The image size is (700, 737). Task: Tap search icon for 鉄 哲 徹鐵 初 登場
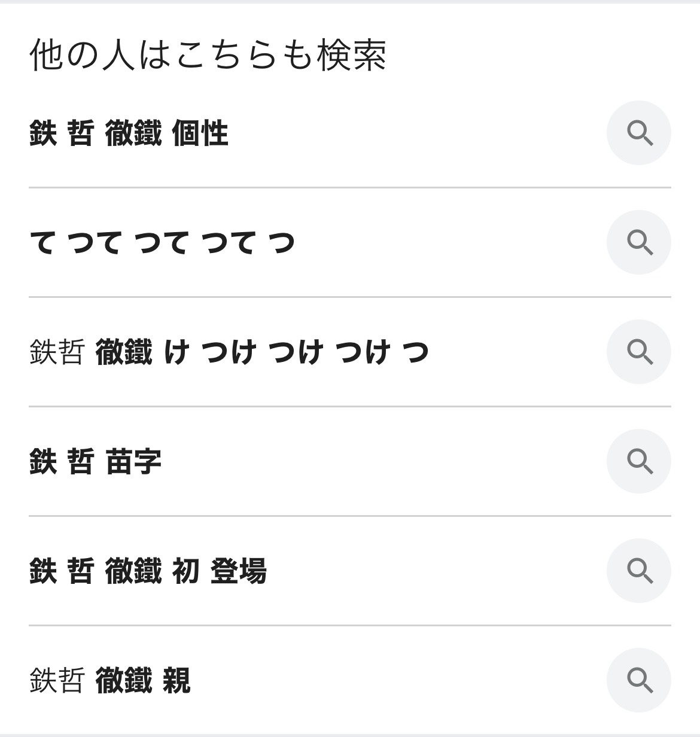point(638,571)
